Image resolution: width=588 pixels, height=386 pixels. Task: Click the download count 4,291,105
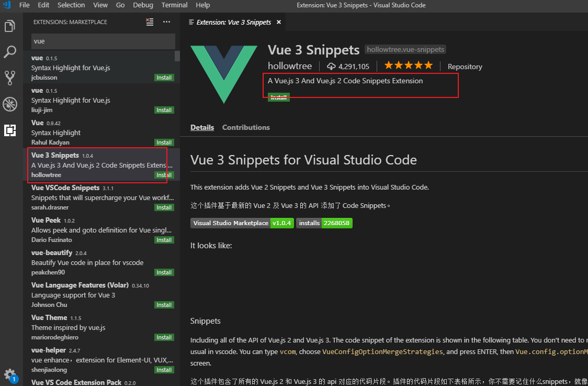[x=348, y=67]
